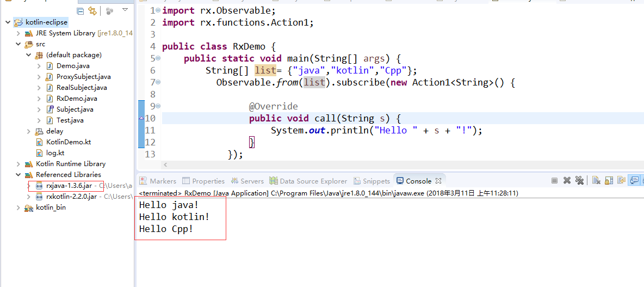Expand Demo.java in the tree
Image resolution: width=644 pixels, height=287 pixels.
tap(39, 66)
